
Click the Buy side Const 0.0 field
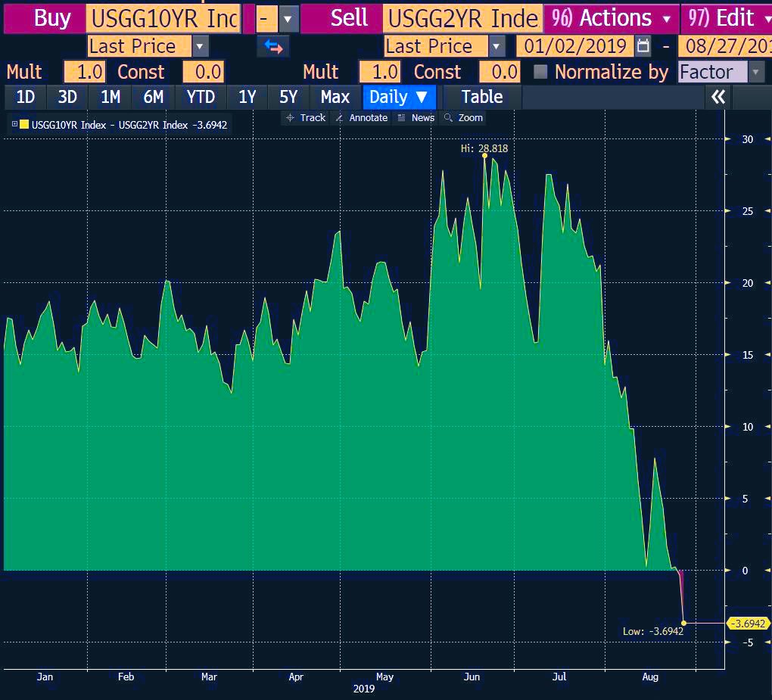tap(204, 73)
